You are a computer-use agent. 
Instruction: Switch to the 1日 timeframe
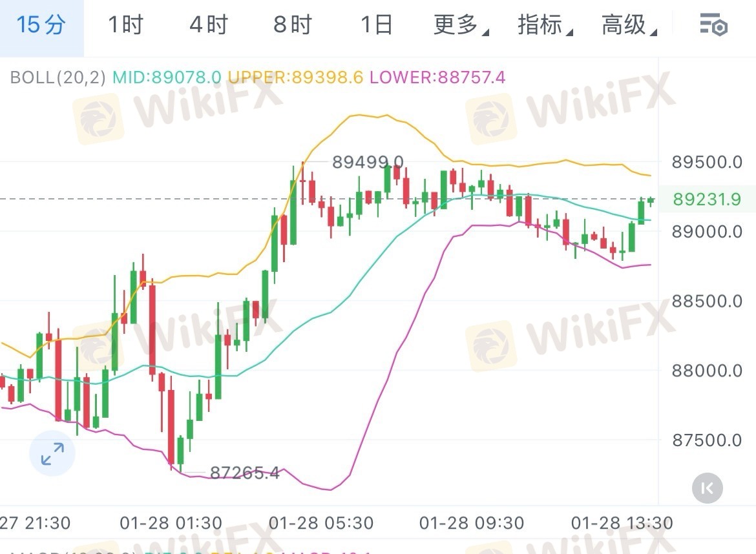(376, 26)
